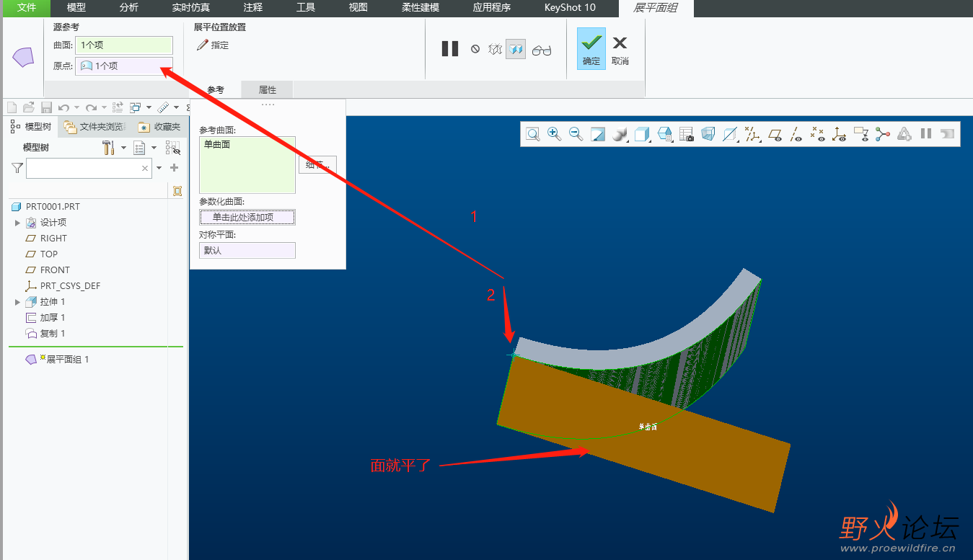Open the Undo history dropdown arrow
Screen dimensions: 973x560
pos(76,107)
